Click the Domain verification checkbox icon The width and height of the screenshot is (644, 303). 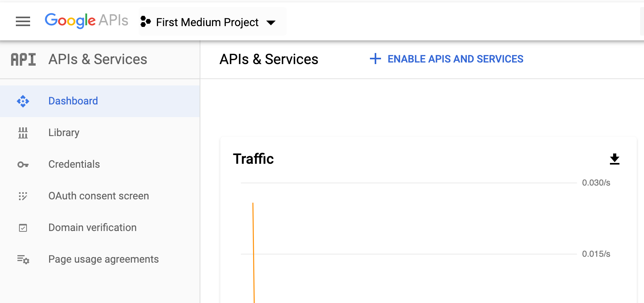(23, 228)
